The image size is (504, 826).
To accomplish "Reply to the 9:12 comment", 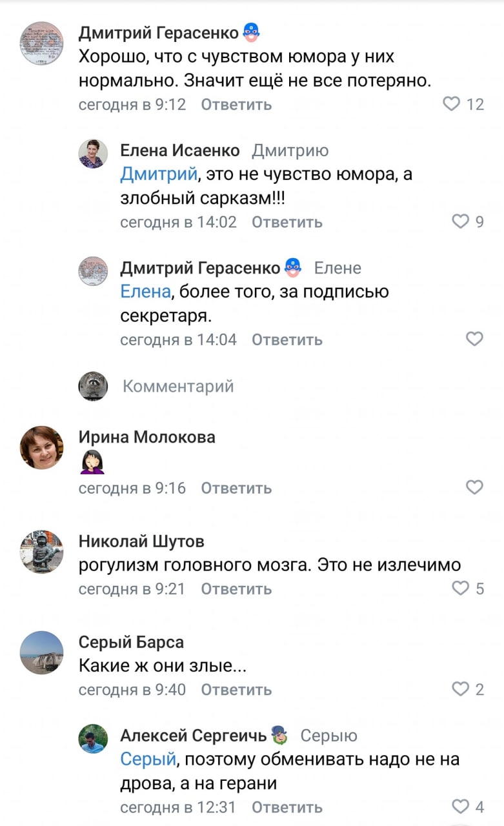I will [236, 105].
